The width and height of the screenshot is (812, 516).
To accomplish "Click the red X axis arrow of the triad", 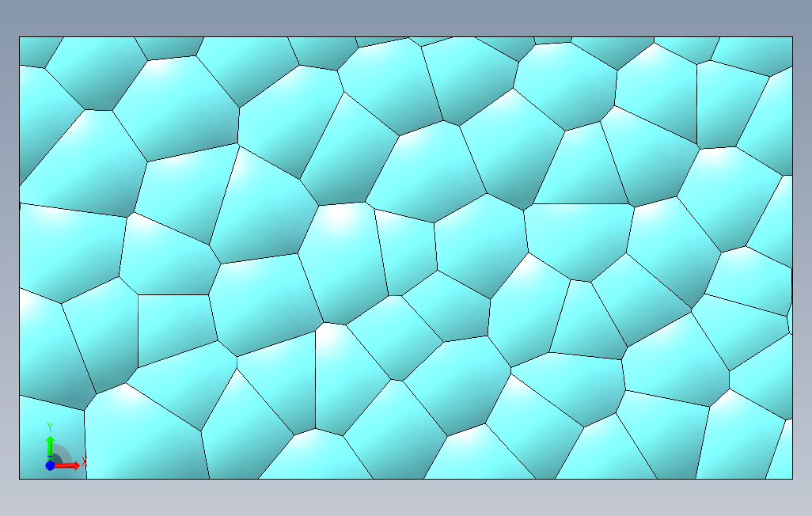I will pos(67,465).
